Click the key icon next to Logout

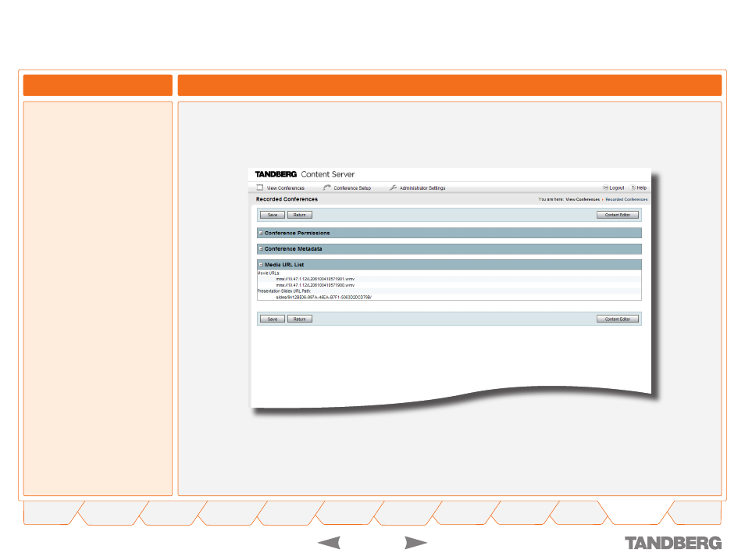tap(605, 187)
